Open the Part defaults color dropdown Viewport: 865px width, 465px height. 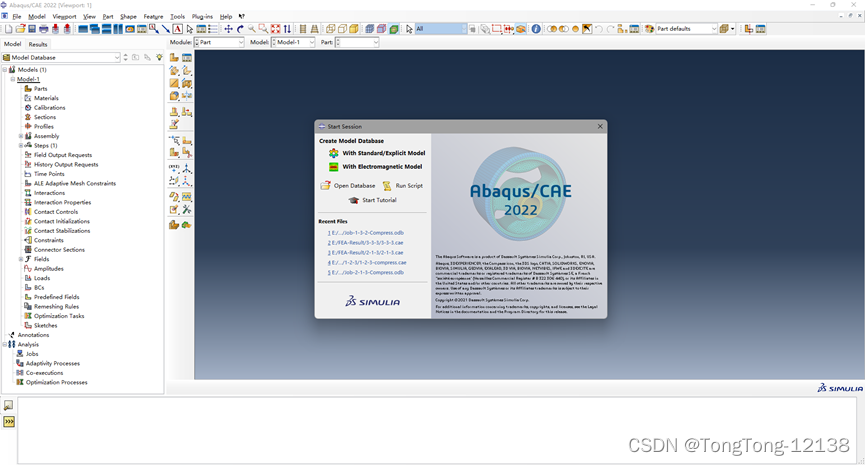[x=713, y=29]
